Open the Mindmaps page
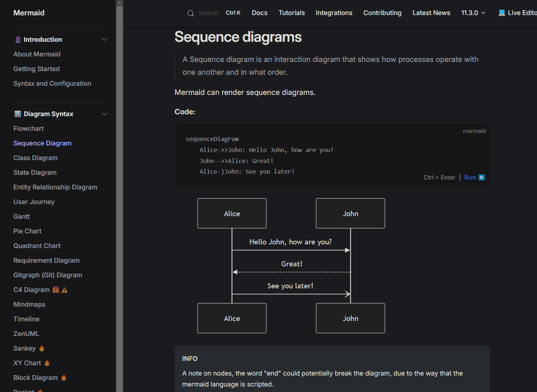 click(29, 304)
